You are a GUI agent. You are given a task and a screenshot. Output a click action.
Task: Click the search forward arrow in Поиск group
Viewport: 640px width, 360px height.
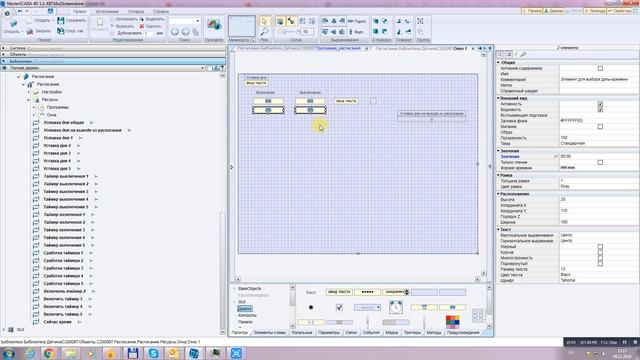(186, 31)
